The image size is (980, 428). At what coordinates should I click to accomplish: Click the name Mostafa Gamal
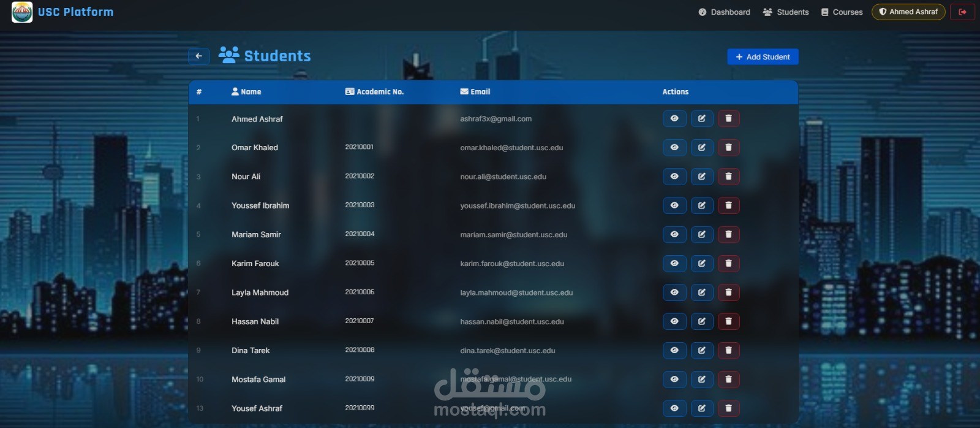pyautogui.click(x=258, y=380)
